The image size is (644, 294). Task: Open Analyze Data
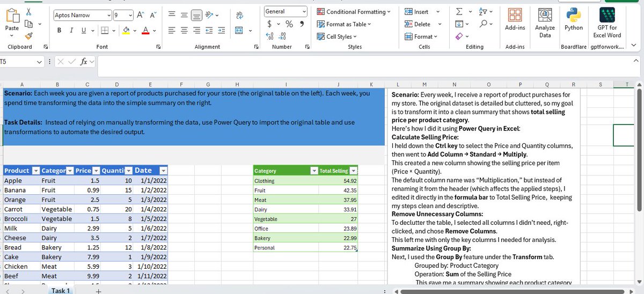coord(545,23)
